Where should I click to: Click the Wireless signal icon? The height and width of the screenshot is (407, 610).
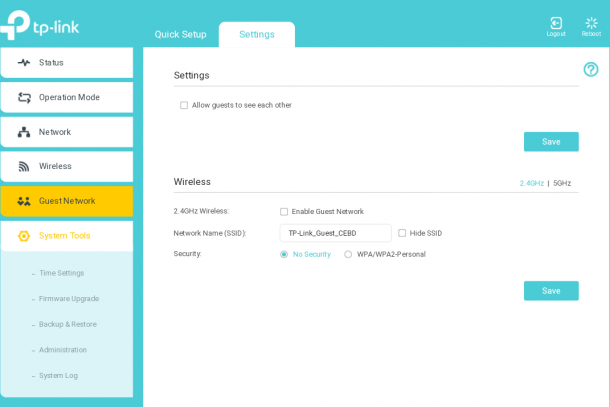tap(24, 167)
